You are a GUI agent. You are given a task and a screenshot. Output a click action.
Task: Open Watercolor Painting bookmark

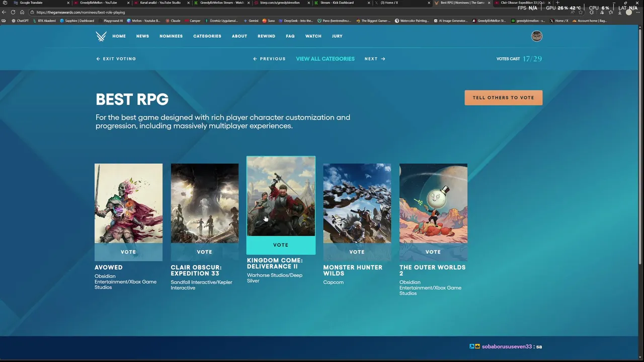coord(412,21)
